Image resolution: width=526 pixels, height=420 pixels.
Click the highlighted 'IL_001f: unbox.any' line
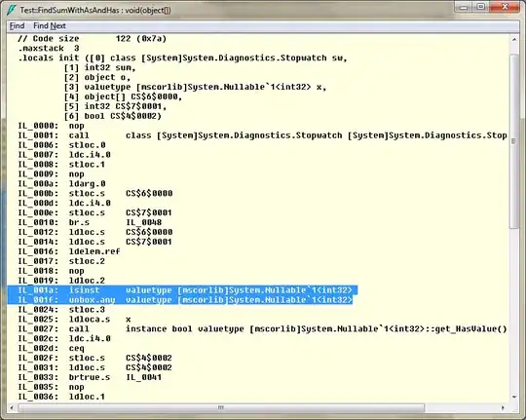(x=185, y=300)
